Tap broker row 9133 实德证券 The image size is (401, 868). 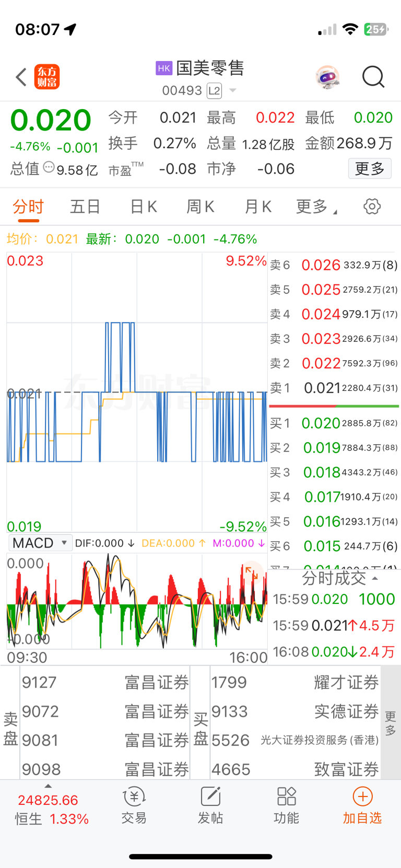click(295, 711)
